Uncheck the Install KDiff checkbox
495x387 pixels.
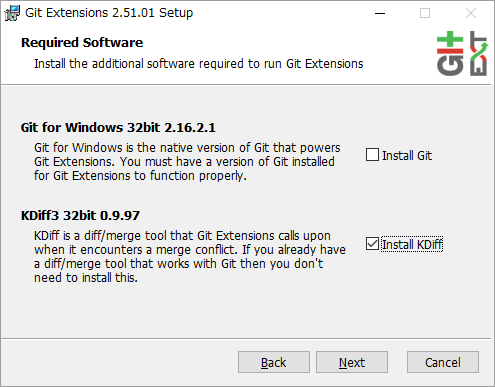click(372, 244)
